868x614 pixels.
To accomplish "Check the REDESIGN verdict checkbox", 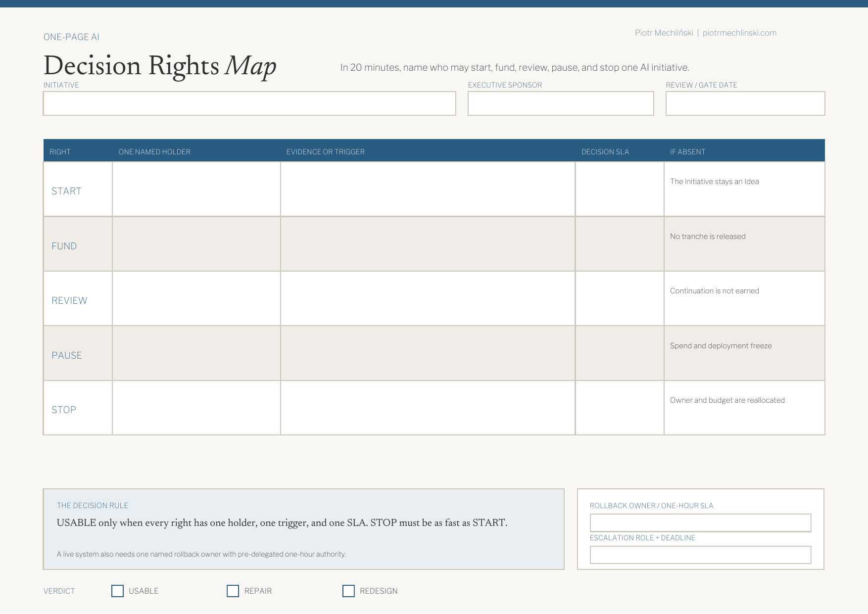I will pos(348,591).
